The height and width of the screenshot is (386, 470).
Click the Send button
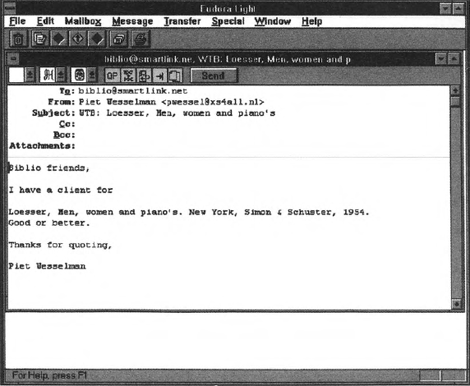pos(214,76)
